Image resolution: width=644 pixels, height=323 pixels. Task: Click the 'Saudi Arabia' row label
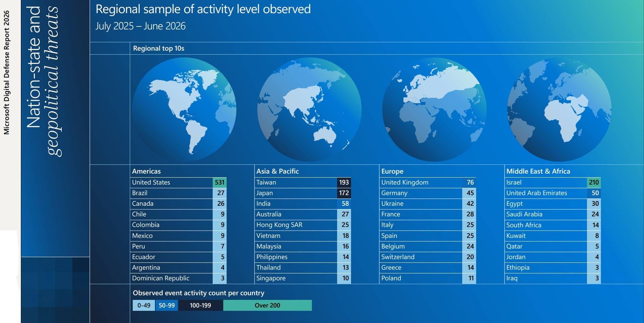click(524, 214)
